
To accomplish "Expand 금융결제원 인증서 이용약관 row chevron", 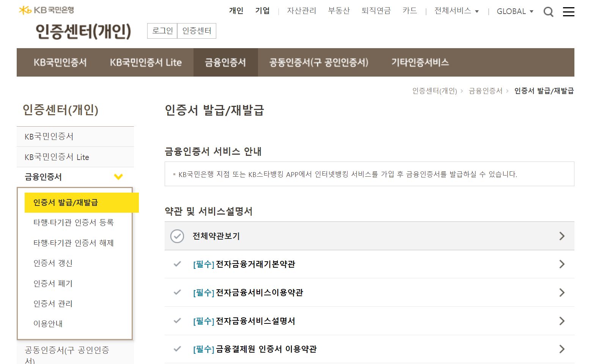I will (x=562, y=349).
